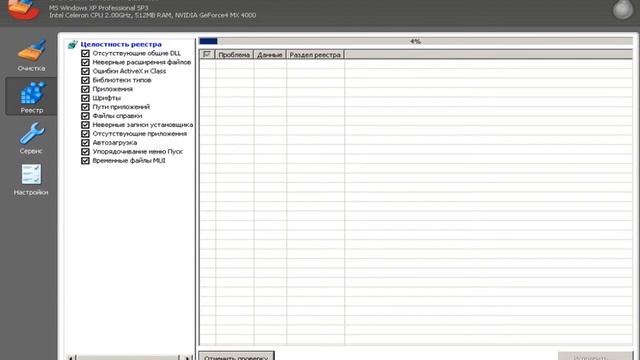Disable the Шрифты checkbox
This screenshot has height=360, width=640.
pos(85,98)
